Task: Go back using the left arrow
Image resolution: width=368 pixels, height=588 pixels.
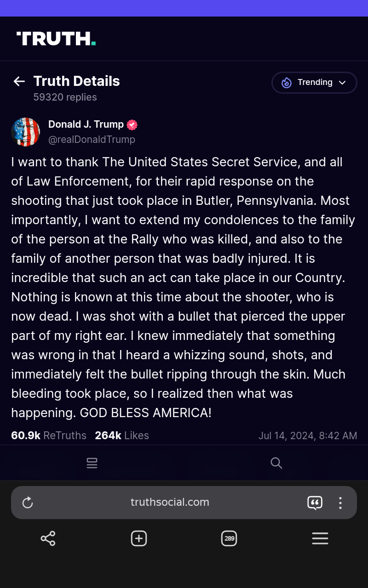Action: [19, 82]
